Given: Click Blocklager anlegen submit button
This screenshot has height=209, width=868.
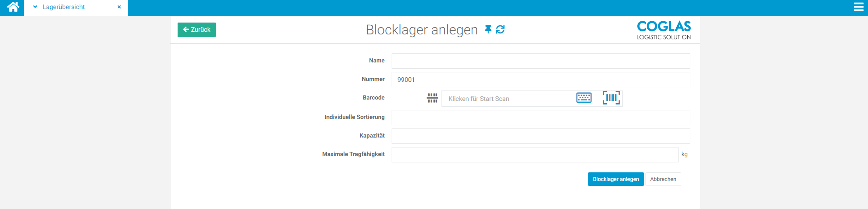Looking at the screenshot, I should (x=616, y=179).
